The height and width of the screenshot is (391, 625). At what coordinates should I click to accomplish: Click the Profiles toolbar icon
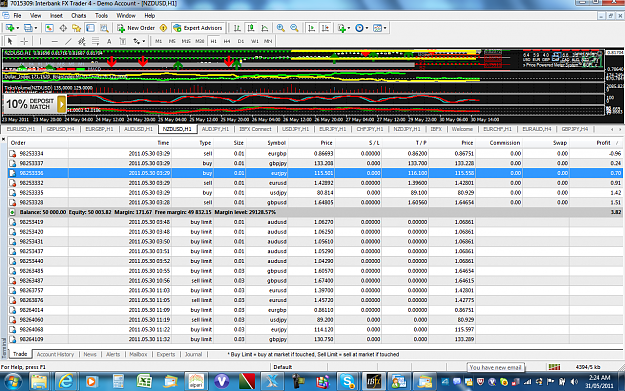pos(28,28)
